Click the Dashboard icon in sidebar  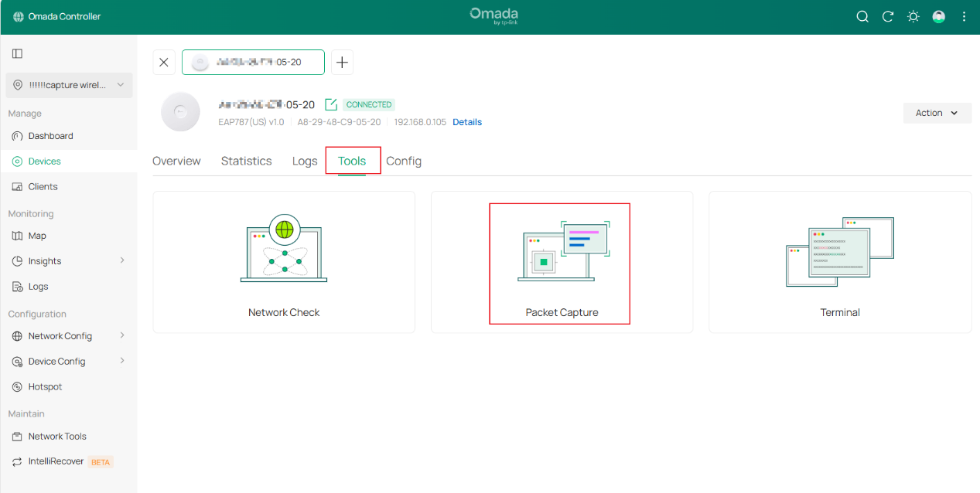(17, 136)
